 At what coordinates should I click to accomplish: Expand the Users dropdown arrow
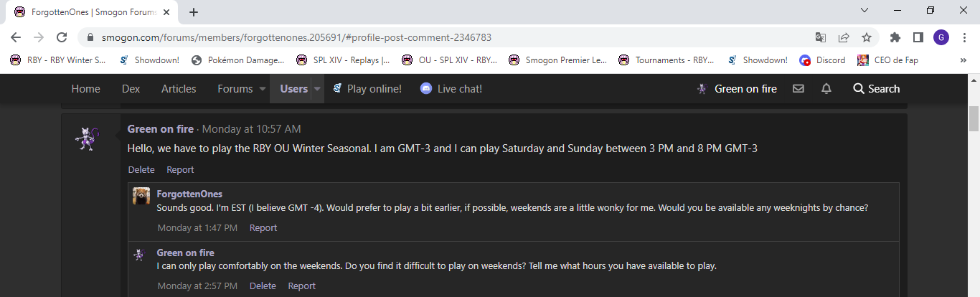point(317,89)
